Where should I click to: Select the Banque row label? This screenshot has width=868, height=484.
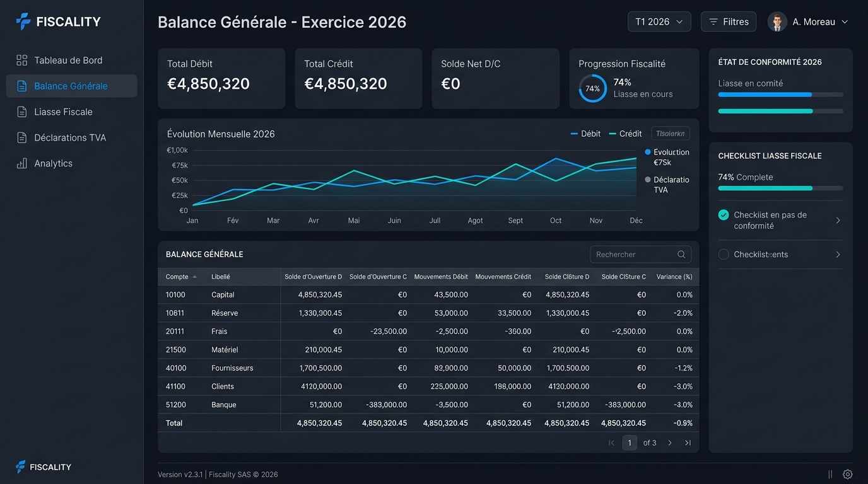[224, 405]
